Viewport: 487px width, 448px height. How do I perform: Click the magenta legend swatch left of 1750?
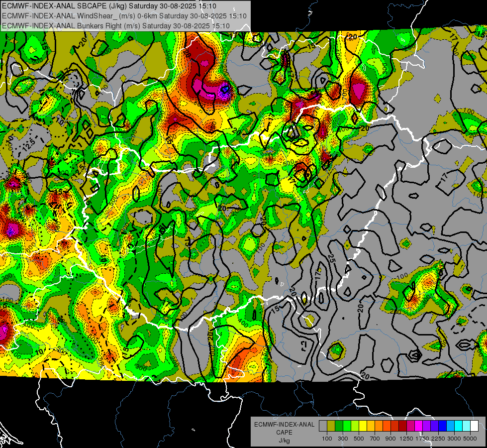[x=419, y=426]
